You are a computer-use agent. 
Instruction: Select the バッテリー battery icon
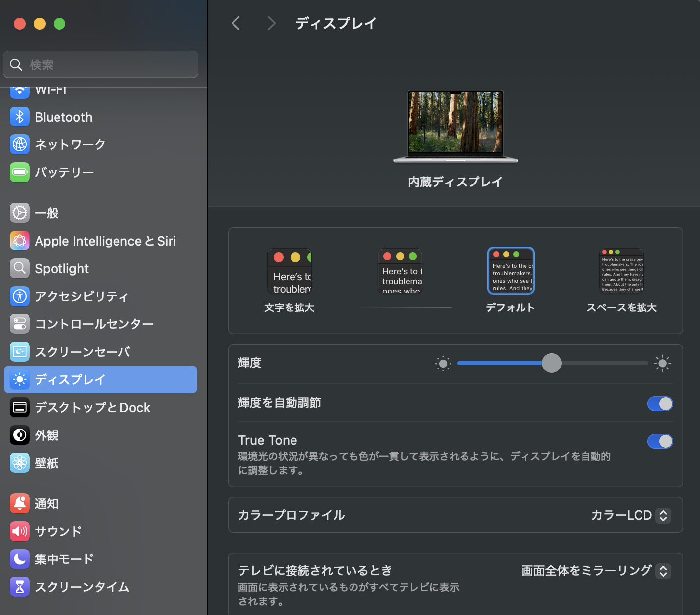20,172
